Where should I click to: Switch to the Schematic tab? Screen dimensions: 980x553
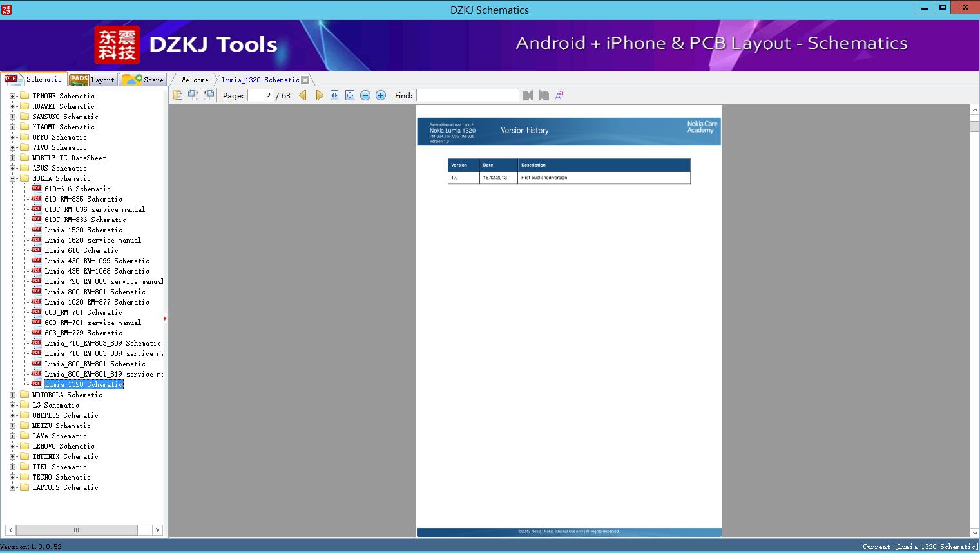(x=34, y=79)
